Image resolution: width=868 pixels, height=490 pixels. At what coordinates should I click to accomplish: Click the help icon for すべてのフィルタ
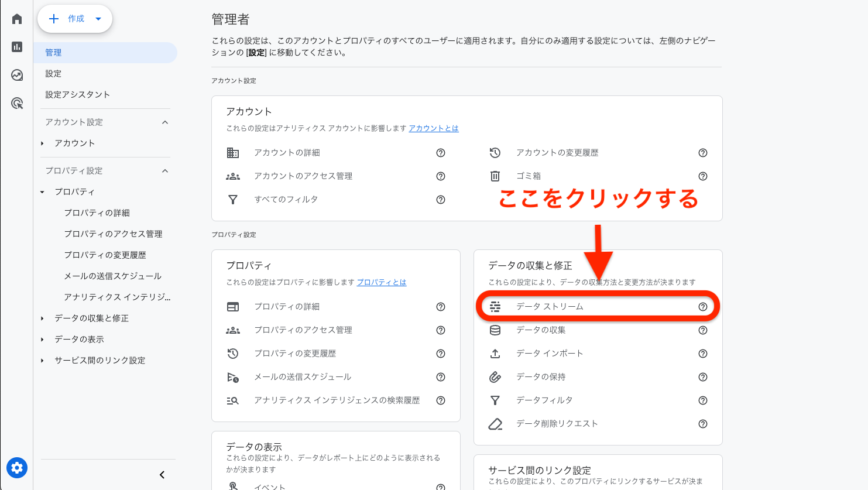click(441, 200)
